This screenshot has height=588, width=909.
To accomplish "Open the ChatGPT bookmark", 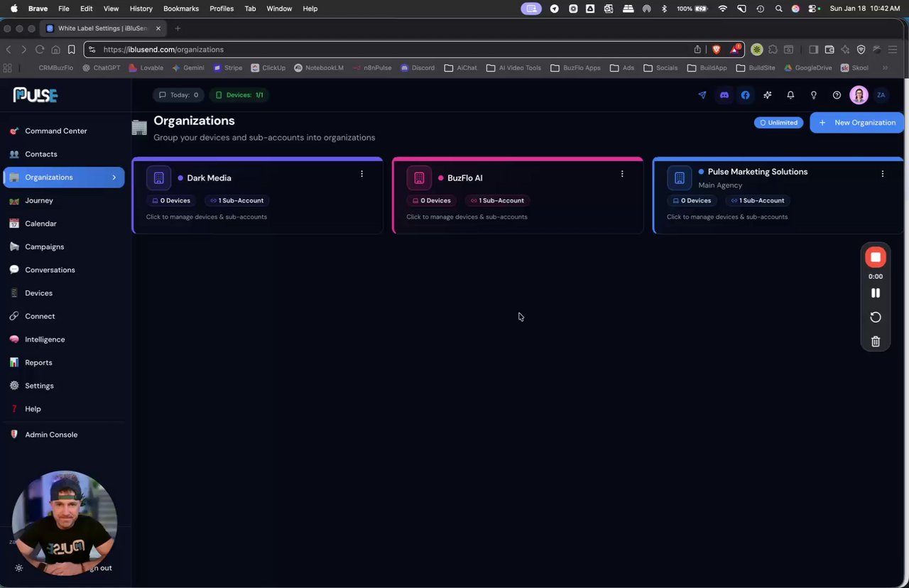I will (102, 68).
